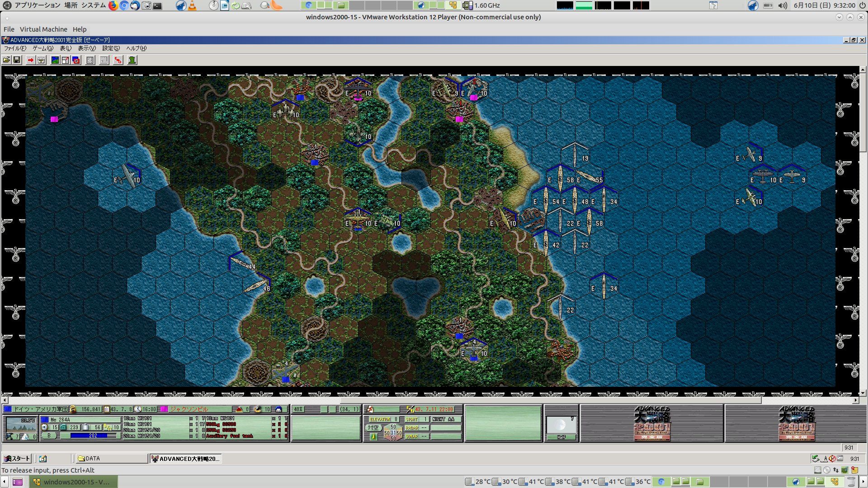Click the blue and red flags icon
The height and width of the screenshot is (488, 868).
76,60
